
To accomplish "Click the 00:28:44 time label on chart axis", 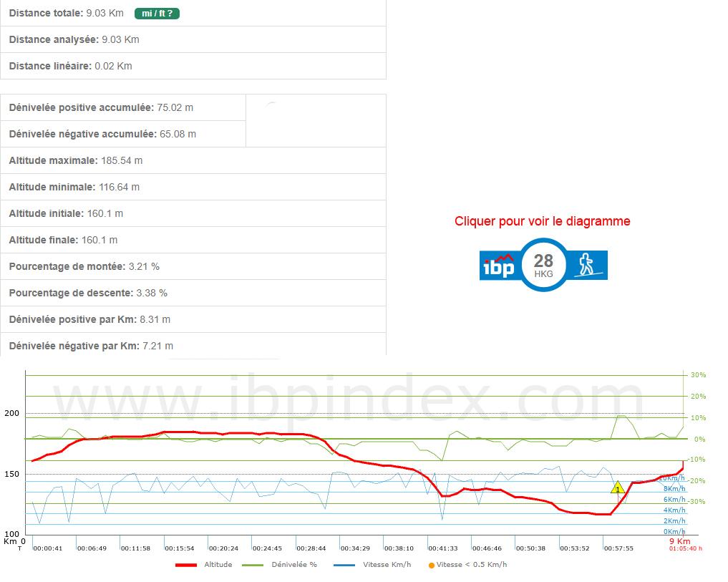I will click(x=311, y=548).
